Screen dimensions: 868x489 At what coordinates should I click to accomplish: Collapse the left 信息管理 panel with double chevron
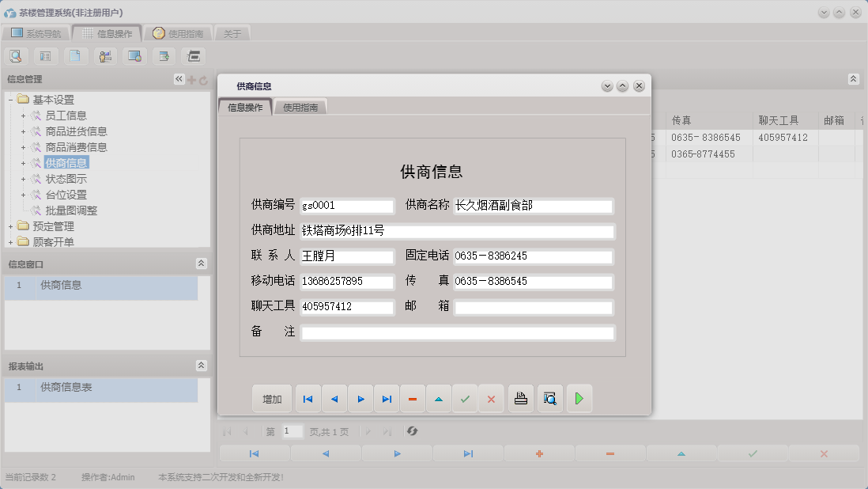pyautogui.click(x=179, y=78)
